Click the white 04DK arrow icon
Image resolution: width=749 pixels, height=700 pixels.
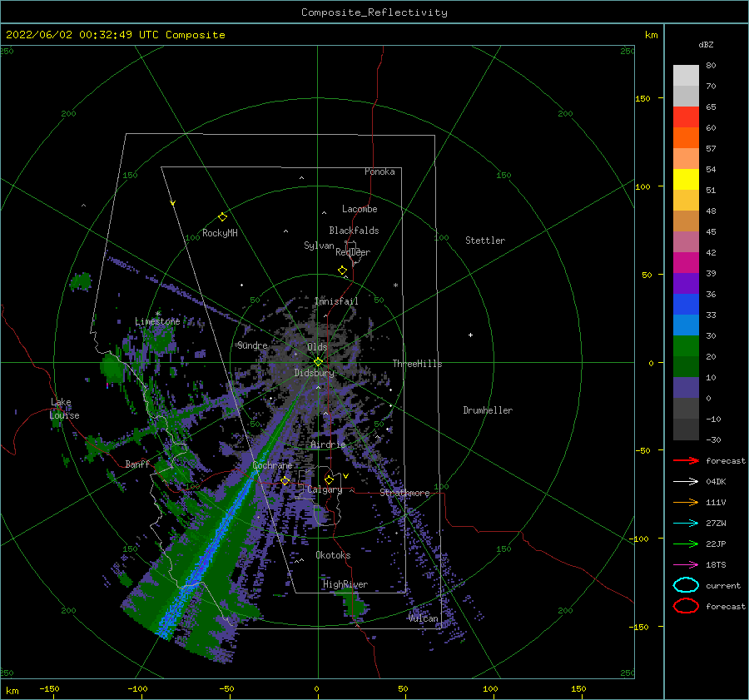pos(686,481)
